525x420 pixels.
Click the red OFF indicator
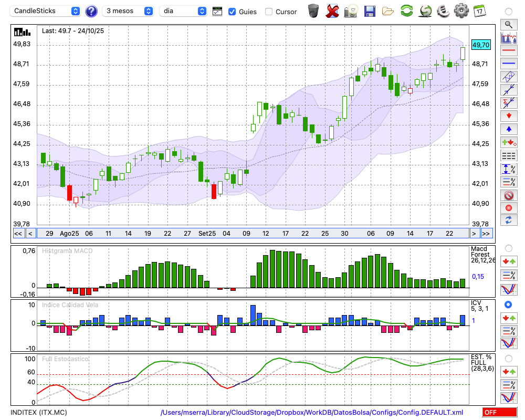pos(499,413)
